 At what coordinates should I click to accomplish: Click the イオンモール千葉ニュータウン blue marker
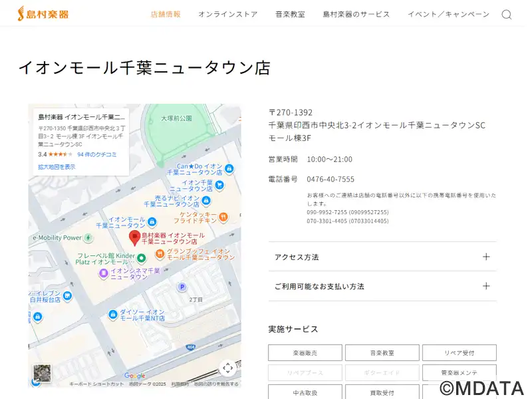(152, 222)
